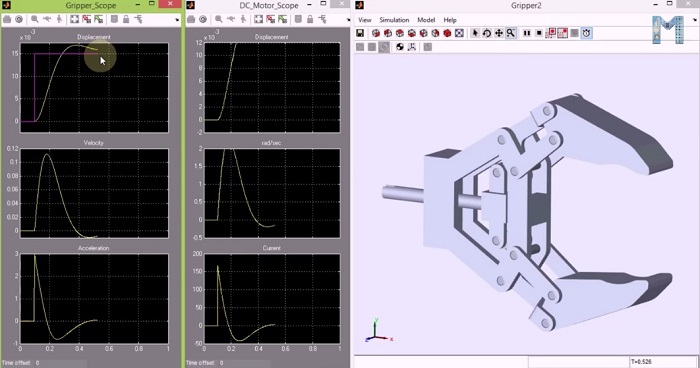Expand the Gripper2 toolbar overflow arrow

695,20
